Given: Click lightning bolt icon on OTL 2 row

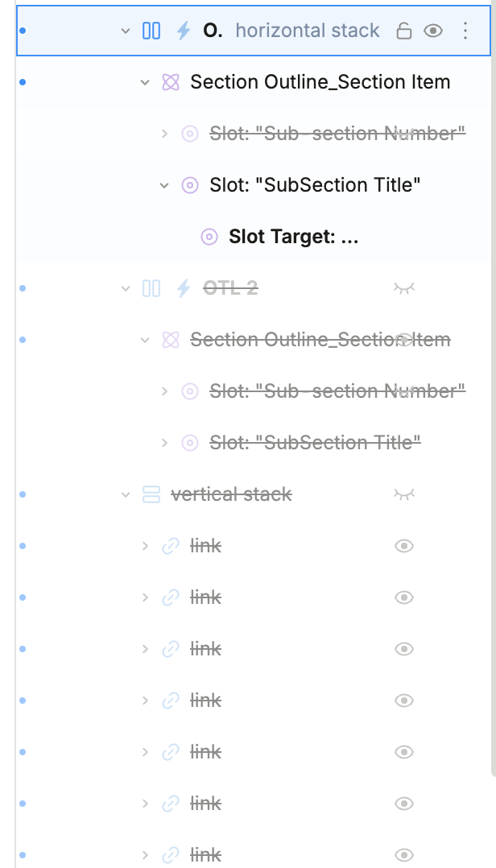Looking at the screenshot, I should tap(184, 288).
